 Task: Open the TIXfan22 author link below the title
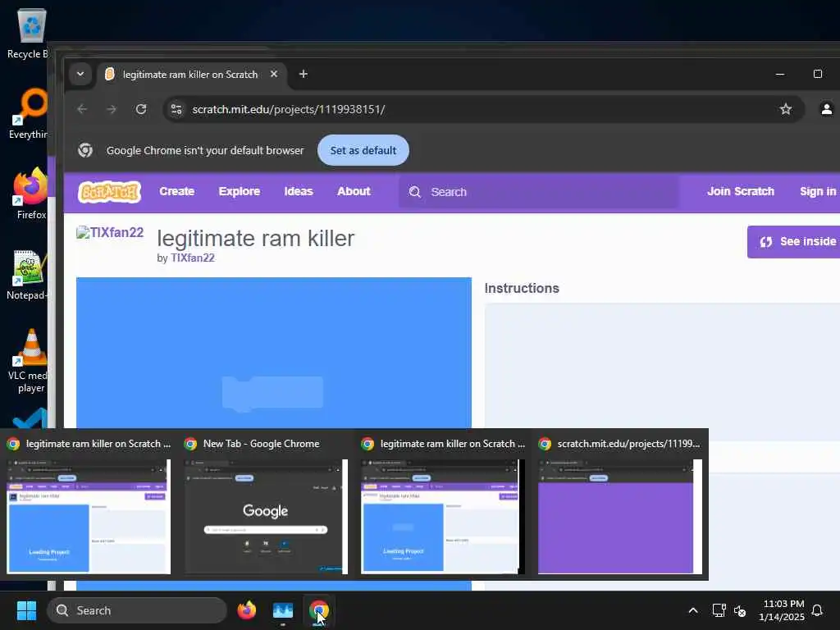(x=193, y=258)
